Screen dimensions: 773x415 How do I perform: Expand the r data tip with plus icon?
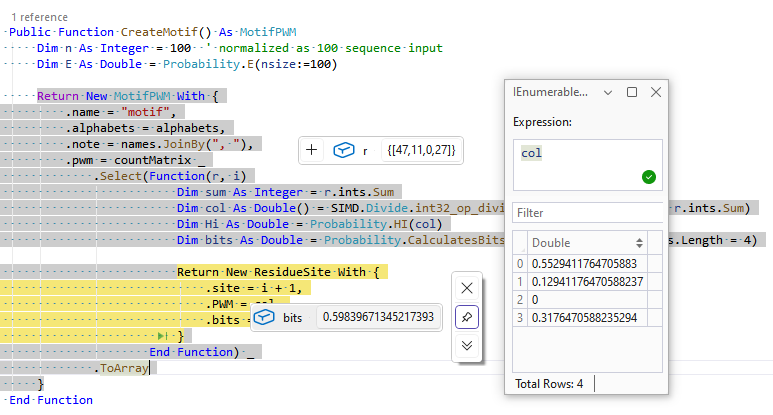point(312,150)
